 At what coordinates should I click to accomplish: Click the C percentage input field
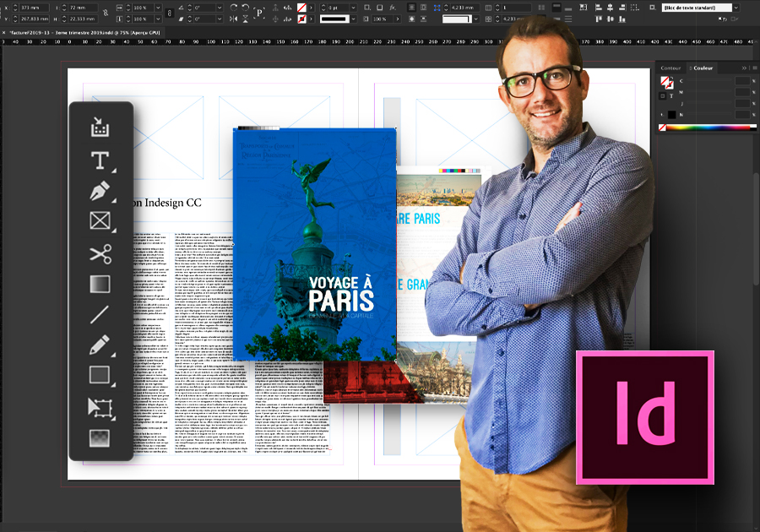point(741,81)
